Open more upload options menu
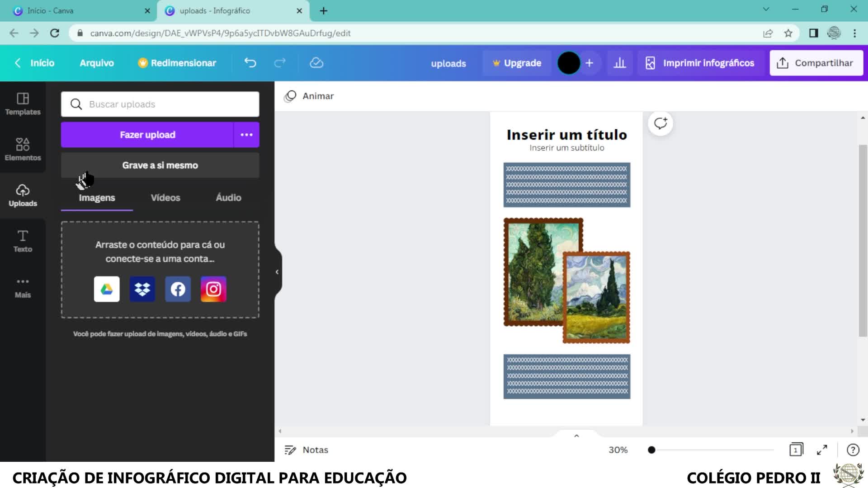The width and height of the screenshot is (868, 488). (x=246, y=135)
